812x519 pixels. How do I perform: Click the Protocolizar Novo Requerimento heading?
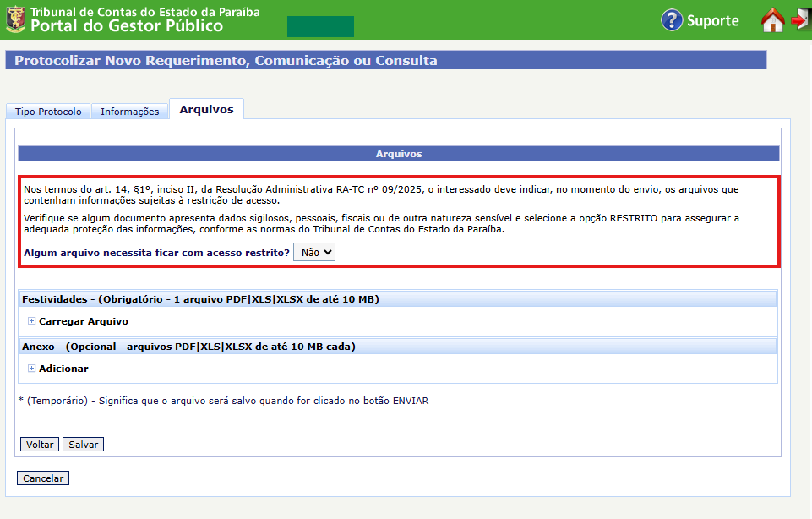(226, 61)
